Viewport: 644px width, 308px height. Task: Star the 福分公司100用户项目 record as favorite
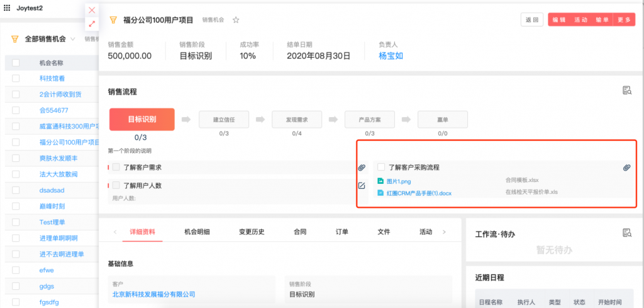coord(236,20)
